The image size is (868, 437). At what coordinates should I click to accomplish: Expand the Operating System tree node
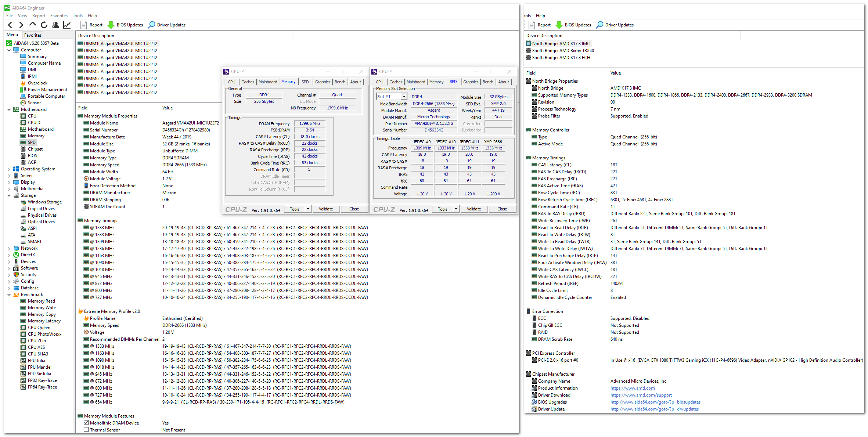point(9,169)
